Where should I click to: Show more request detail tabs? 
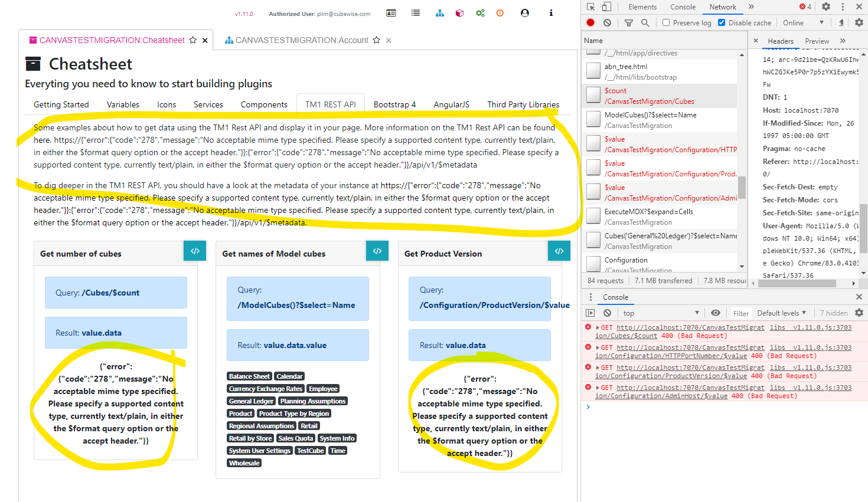843,41
